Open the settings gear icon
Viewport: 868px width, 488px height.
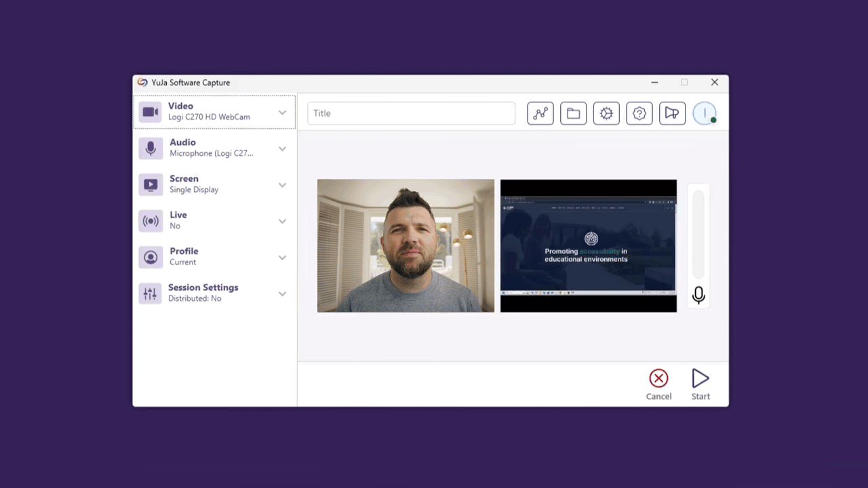(606, 113)
